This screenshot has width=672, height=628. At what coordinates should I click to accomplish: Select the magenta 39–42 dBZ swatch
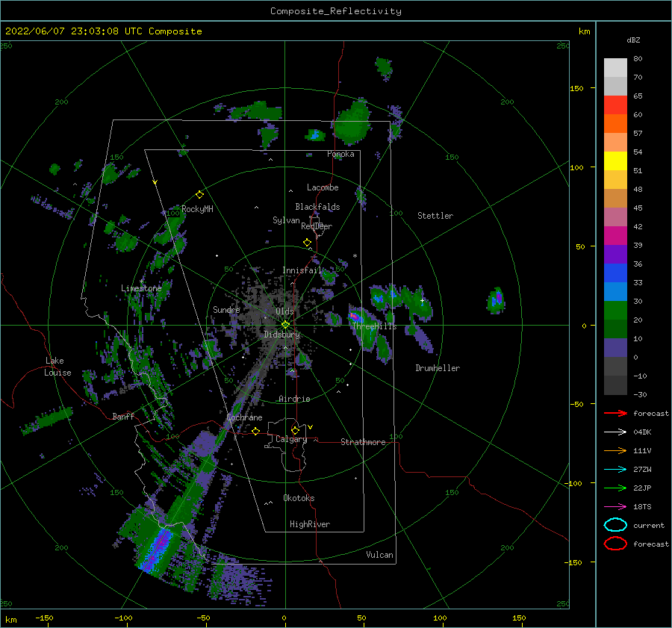click(x=615, y=236)
